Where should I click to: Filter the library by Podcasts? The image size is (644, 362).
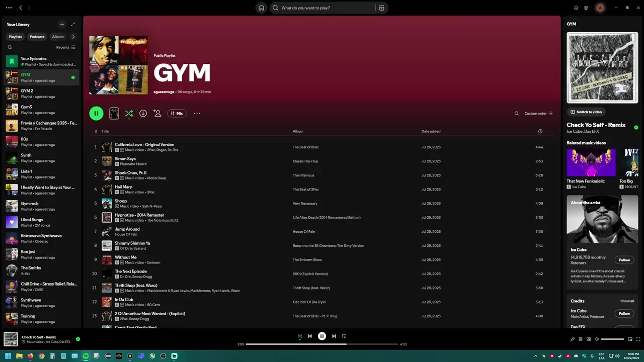click(x=37, y=37)
